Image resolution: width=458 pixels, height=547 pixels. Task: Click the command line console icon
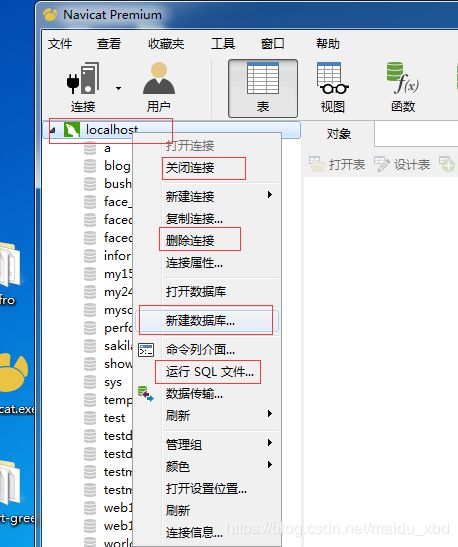146,350
